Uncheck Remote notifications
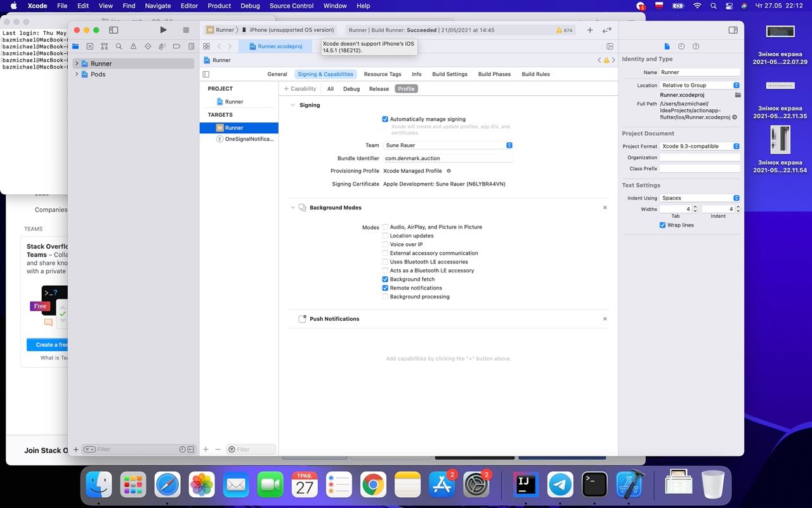812x508 pixels. [x=385, y=288]
